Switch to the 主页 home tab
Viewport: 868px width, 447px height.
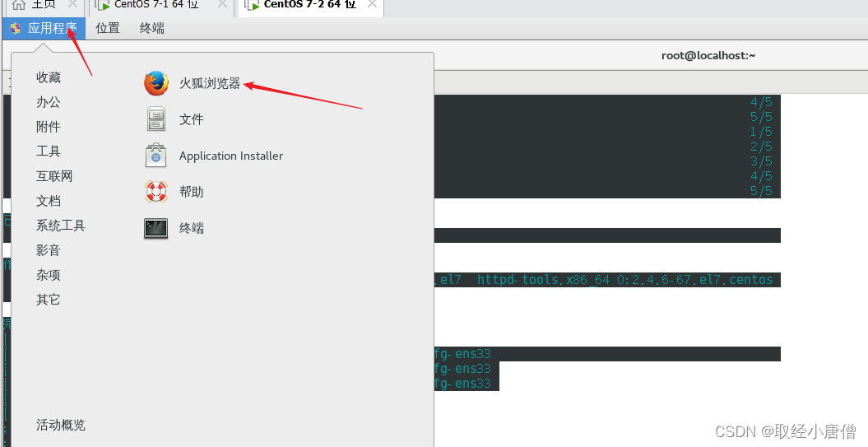(44, 4)
